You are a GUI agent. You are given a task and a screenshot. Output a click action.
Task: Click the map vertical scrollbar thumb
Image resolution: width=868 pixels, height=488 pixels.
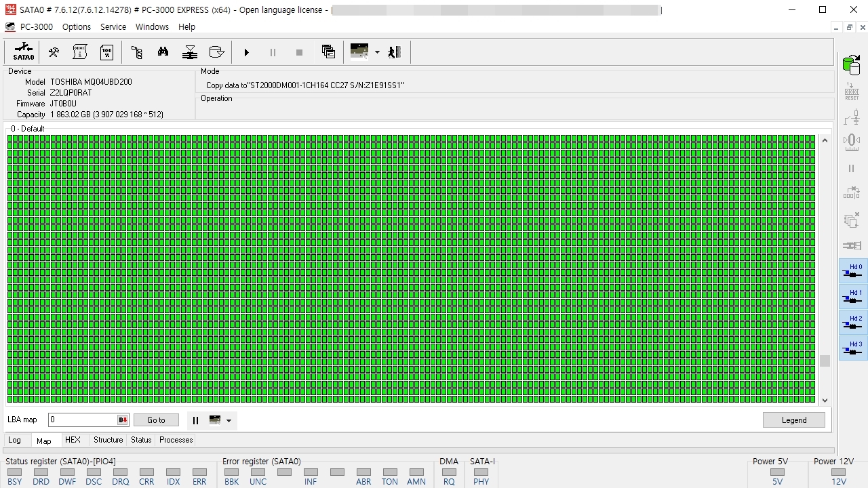click(x=825, y=361)
